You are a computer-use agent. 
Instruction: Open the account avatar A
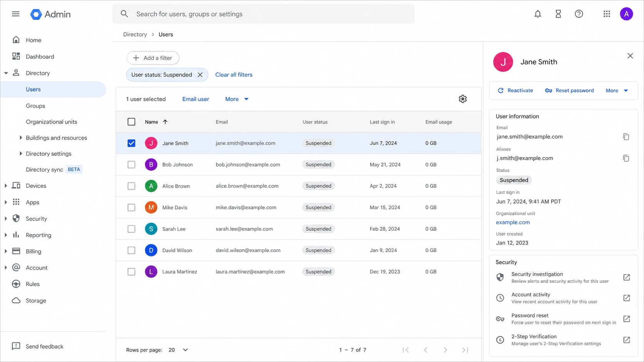[x=626, y=14]
